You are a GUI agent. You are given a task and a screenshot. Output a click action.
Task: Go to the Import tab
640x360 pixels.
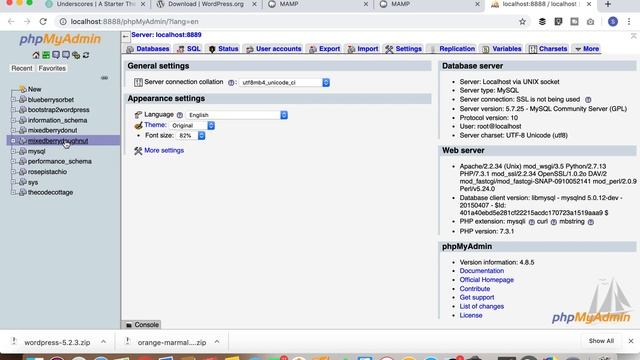[x=363, y=49]
